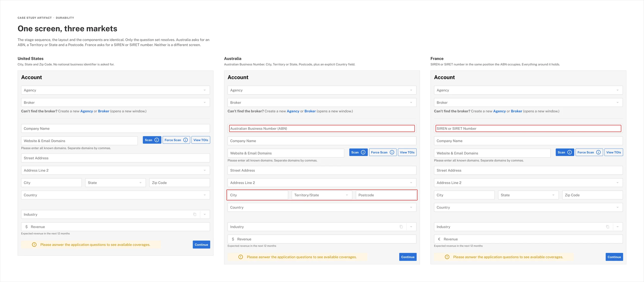Click View TOIs in the United States form
644x282 pixels.
coord(201,140)
